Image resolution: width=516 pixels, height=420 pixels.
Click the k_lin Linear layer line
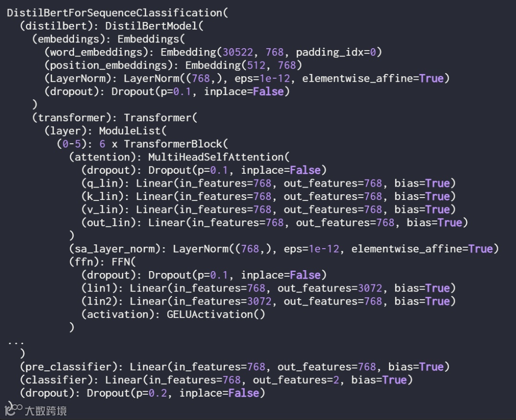(269, 197)
